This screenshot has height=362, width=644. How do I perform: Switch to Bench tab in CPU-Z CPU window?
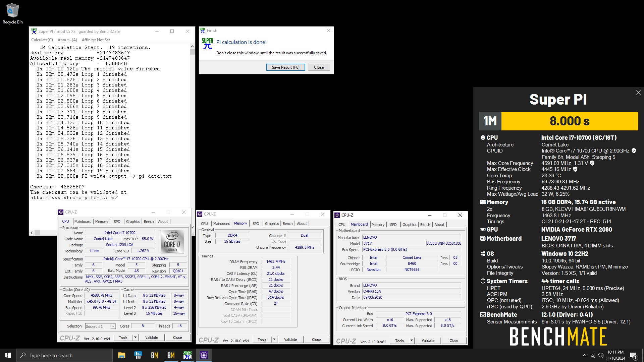(149, 222)
